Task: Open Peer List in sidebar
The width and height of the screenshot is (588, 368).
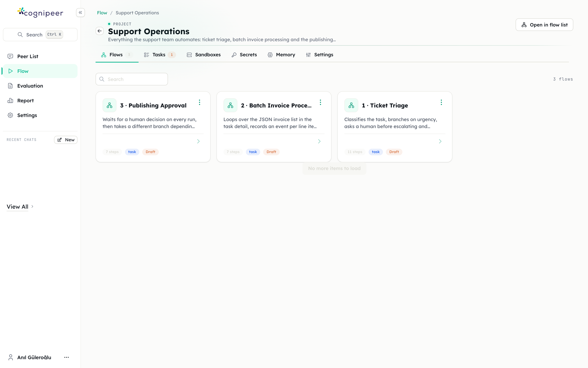Action: click(x=40, y=56)
